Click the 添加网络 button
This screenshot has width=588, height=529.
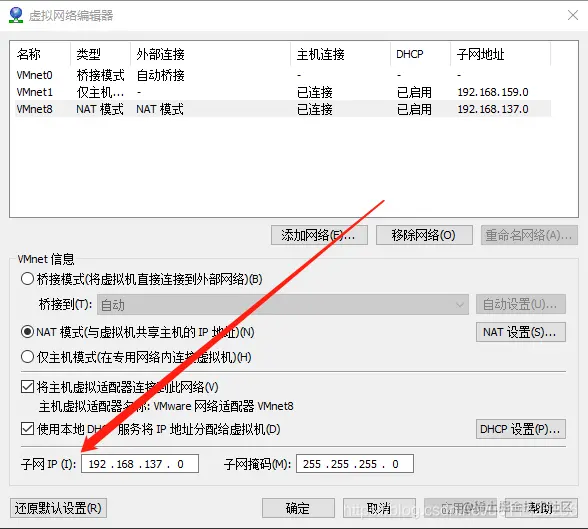[319, 235]
